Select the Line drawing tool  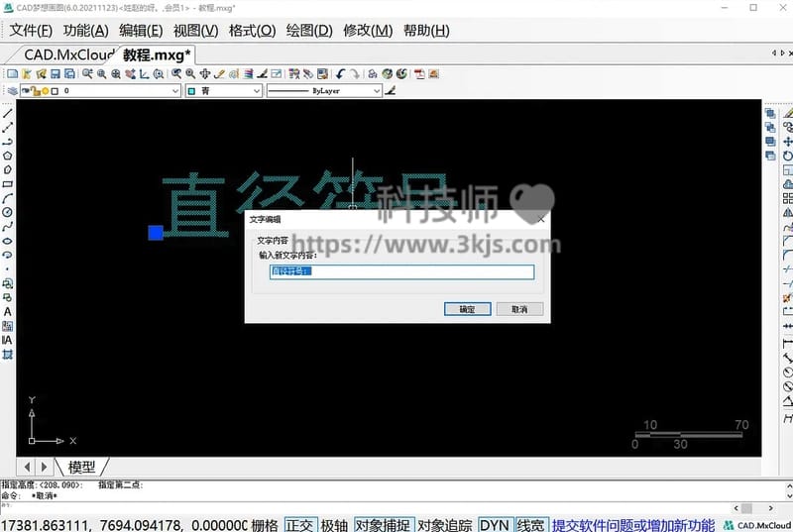[x=7, y=113]
